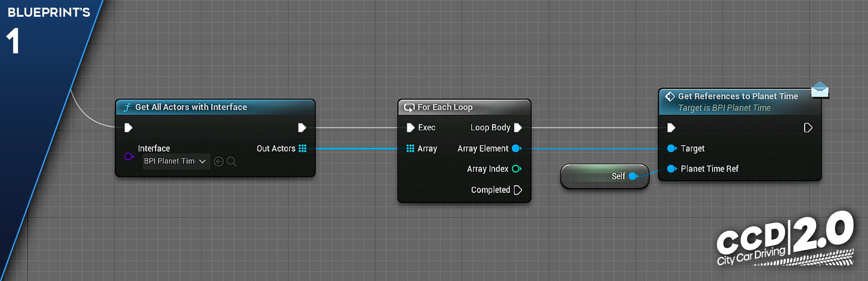This screenshot has width=868, height=281.
Task: Click the Completed execution output pin
Action: coord(518,190)
